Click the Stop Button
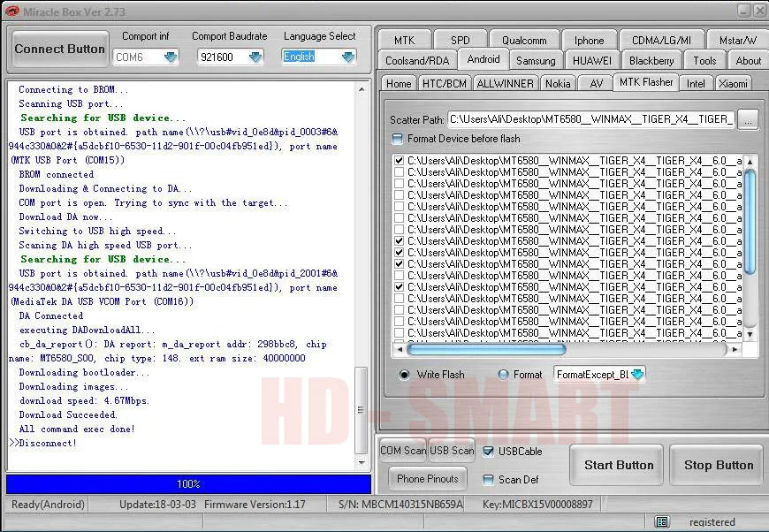Image resolution: width=769 pixels, height=532 pixels. [x=718, y=465]
